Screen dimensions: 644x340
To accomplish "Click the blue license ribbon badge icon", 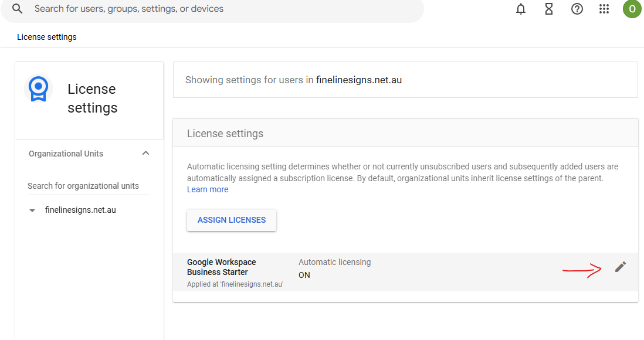I will pos(39,89).
